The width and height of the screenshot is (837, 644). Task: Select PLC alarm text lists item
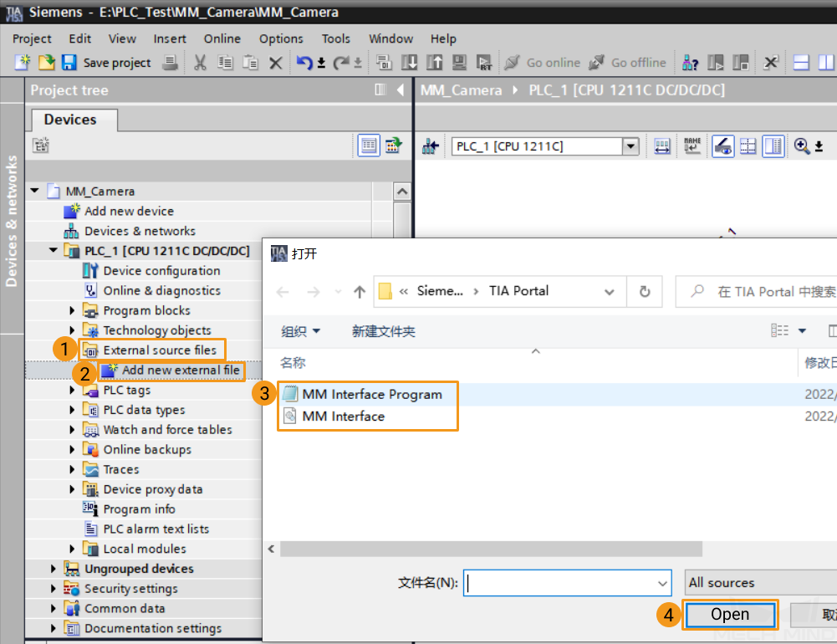tap(156, 529)
